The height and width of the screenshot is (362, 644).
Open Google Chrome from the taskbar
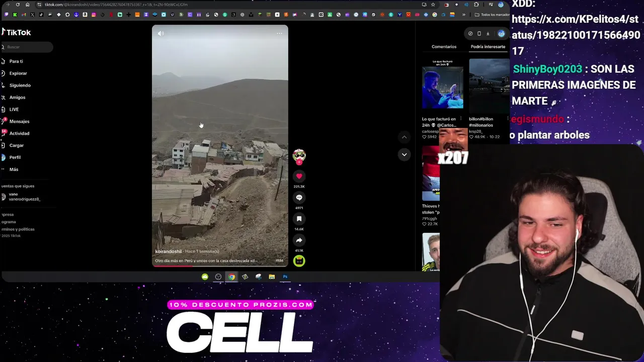pos(231,277)
